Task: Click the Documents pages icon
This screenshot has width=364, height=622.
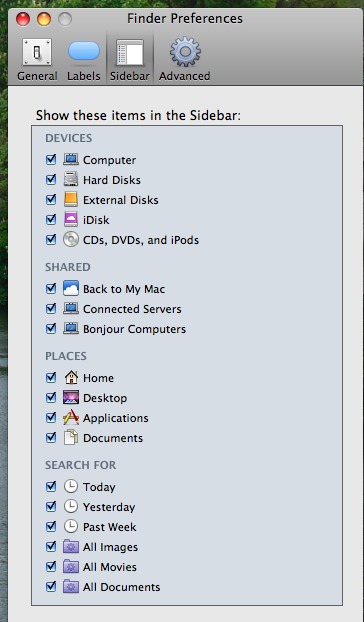Action: pos(71,438)
